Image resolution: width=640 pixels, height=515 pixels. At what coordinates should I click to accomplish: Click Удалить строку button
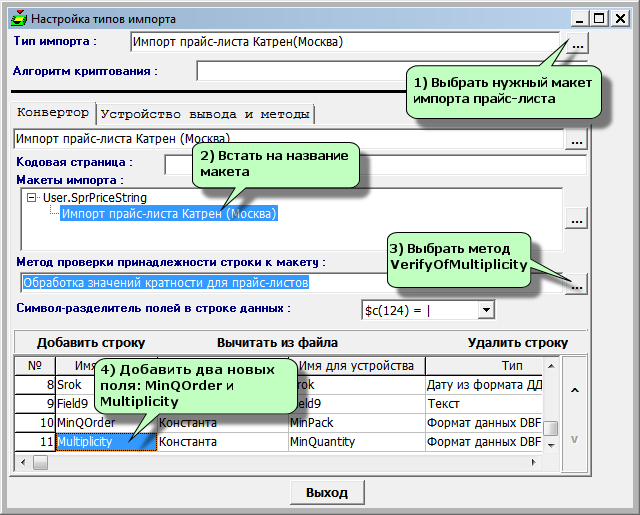pyautogui.click(x=518, y=343)
